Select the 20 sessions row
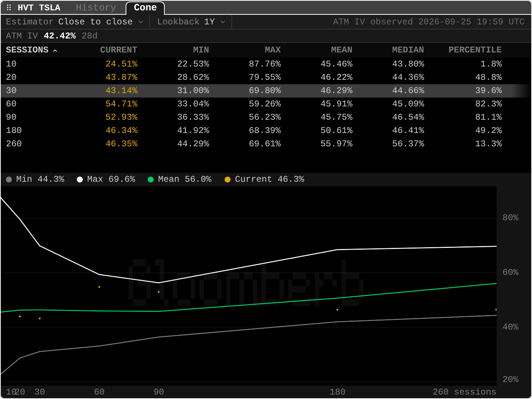This screenshot has width=532, height=399. pyautogui.click(x=266, y=77)
